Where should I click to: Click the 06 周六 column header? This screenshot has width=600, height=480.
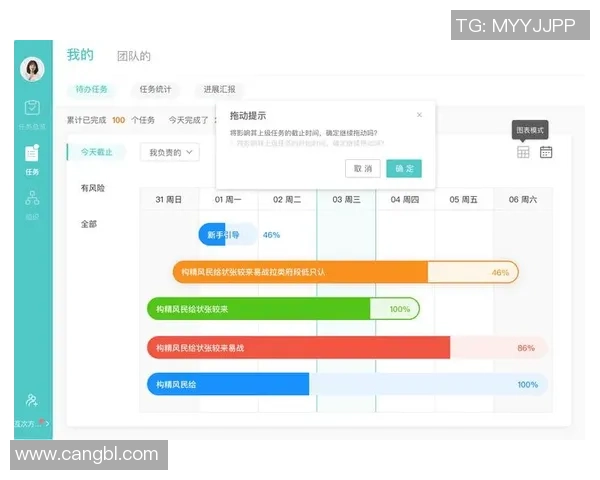[x=523, y=199]
